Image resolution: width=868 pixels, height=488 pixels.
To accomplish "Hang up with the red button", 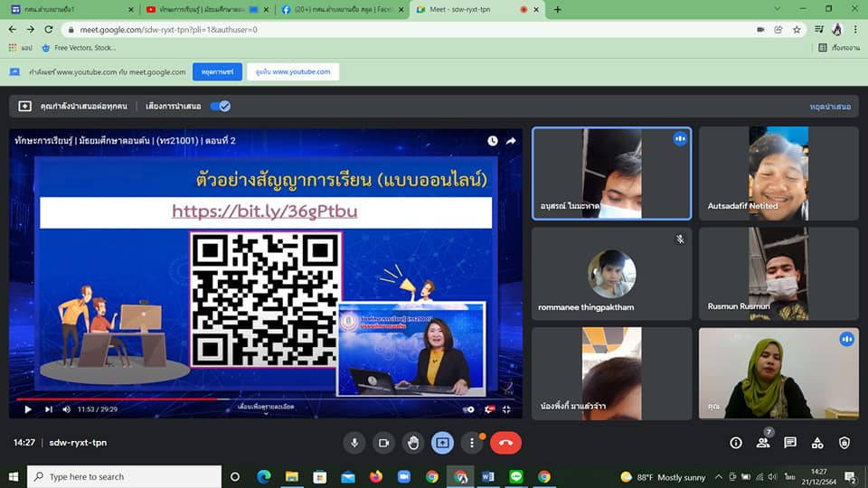I will pos(505,443).
